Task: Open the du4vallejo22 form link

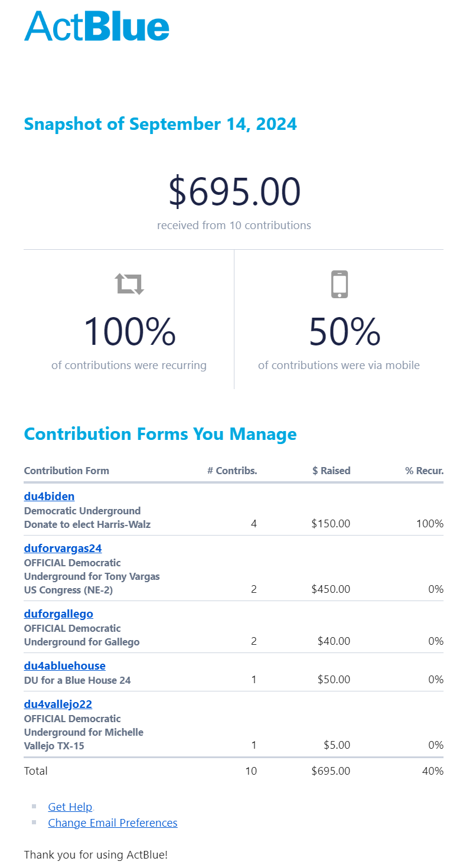Action: point(58,704)
